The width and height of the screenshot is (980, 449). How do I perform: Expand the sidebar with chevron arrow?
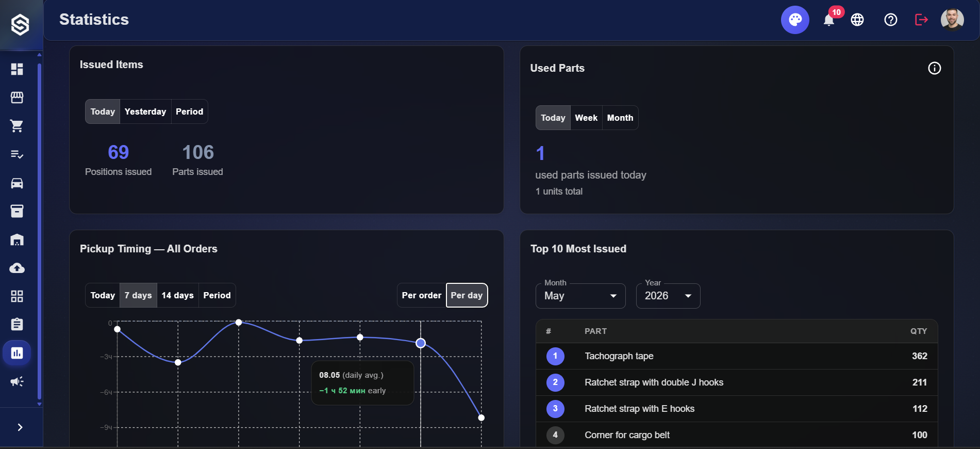[x=20, y=427]
